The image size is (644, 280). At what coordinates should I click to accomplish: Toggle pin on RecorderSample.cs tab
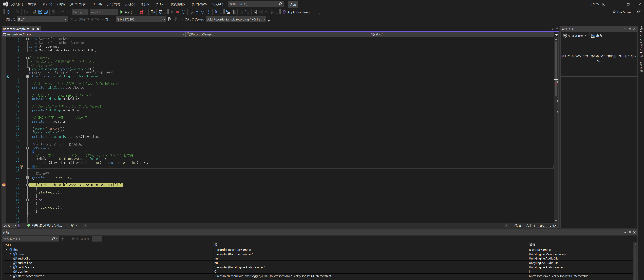coord(33,29)
